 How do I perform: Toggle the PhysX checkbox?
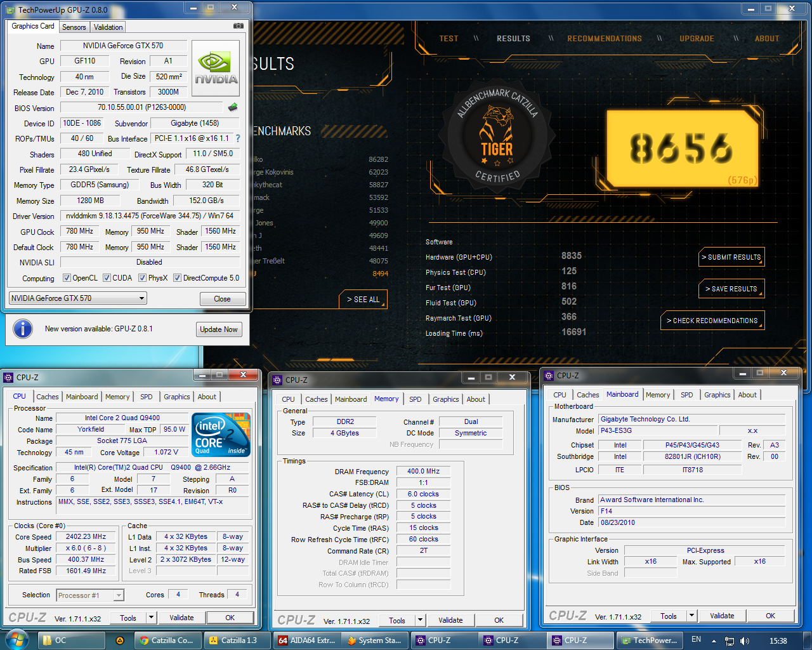[143, 278]
